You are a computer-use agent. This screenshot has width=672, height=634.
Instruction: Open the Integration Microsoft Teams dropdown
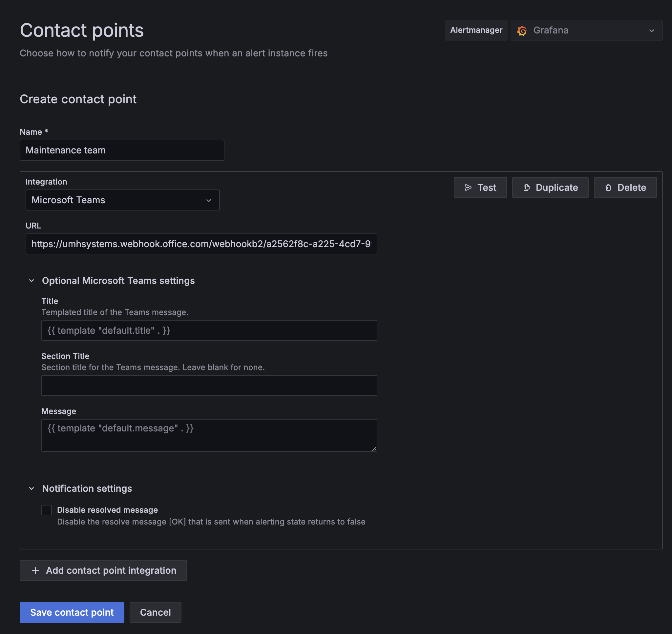tap(122, 200)
